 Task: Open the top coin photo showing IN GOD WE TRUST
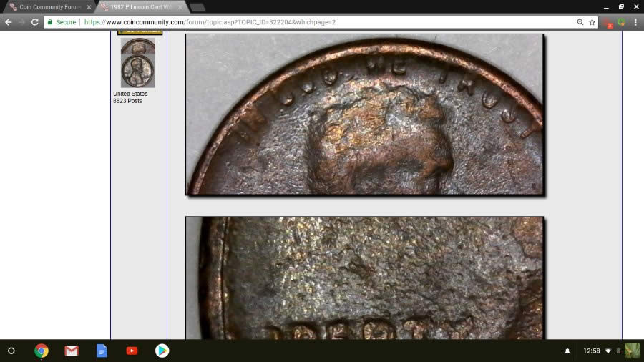click(365, 114)
